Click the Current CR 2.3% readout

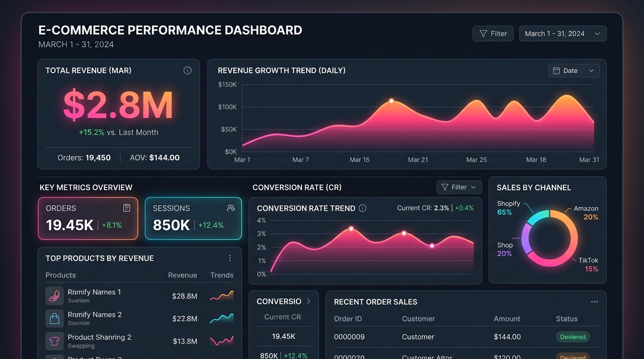tap(423, 208)
